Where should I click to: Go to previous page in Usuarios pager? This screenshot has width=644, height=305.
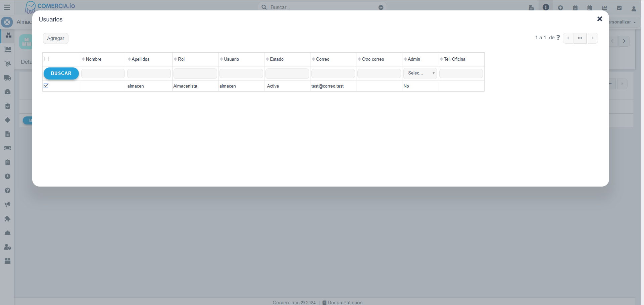pos(568,38)
